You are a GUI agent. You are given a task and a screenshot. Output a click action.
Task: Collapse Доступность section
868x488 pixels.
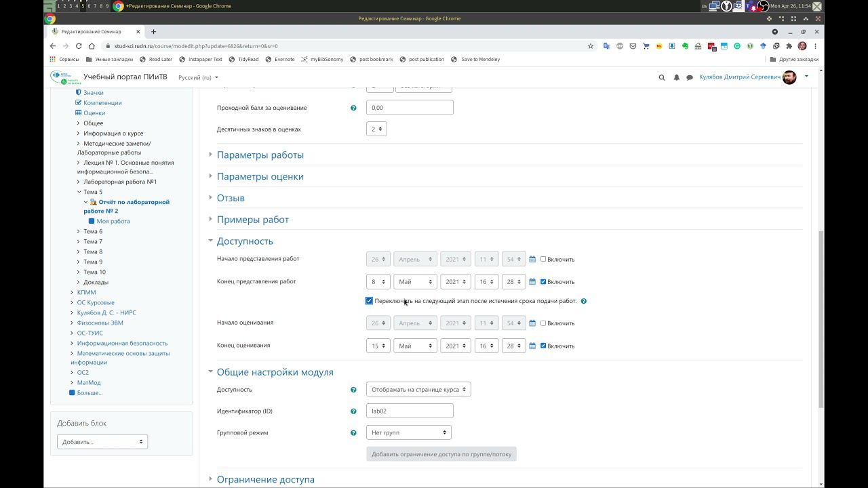245,241
